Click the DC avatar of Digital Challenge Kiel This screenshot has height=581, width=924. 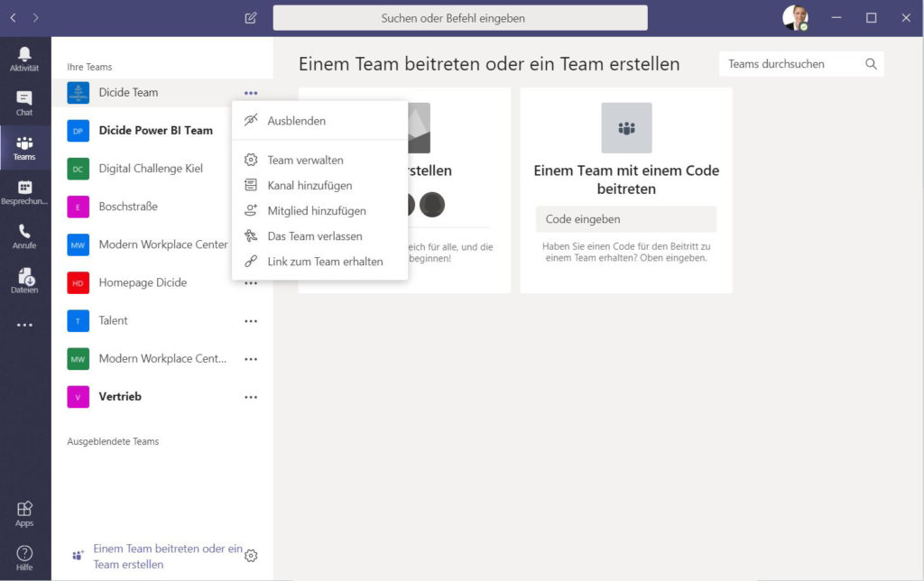coord(78,169)
